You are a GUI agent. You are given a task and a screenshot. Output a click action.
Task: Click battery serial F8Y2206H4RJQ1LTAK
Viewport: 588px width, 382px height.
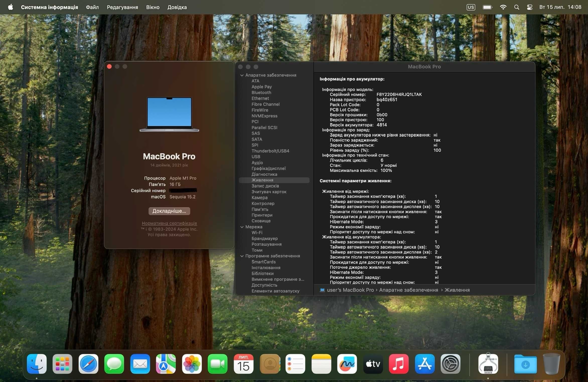399,94
